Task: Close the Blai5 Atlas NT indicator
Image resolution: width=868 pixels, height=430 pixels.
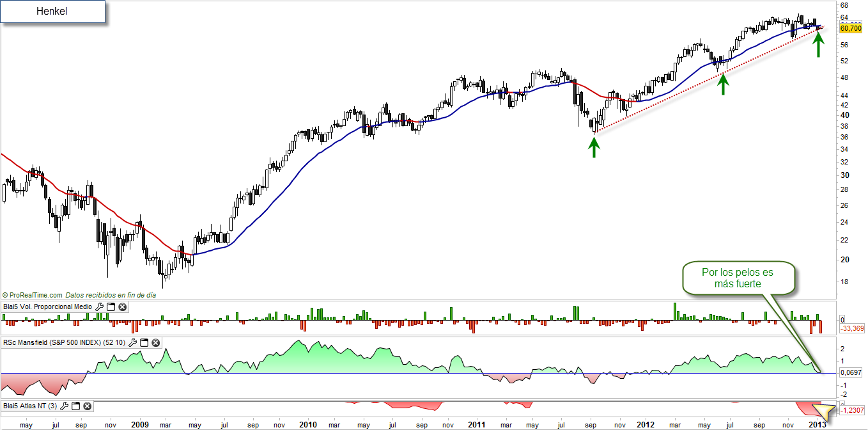Action: [x=87, y=406]
